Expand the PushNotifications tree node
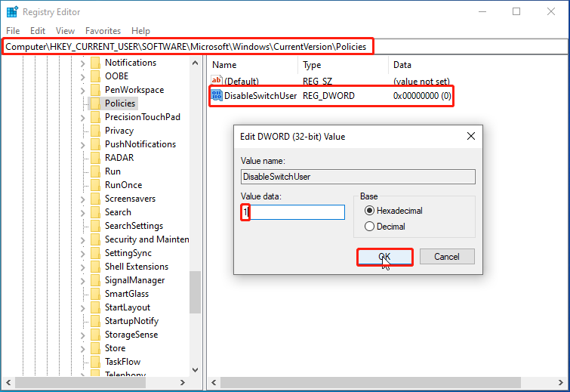 [x=82, y=145]
